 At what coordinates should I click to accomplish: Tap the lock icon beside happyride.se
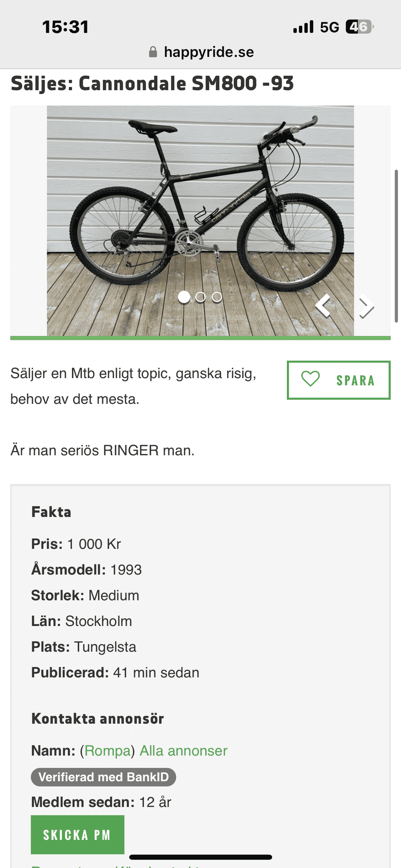153,52
